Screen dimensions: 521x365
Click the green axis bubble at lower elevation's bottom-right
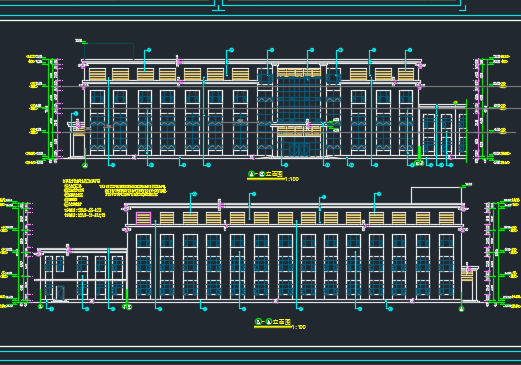coord(462,309)
